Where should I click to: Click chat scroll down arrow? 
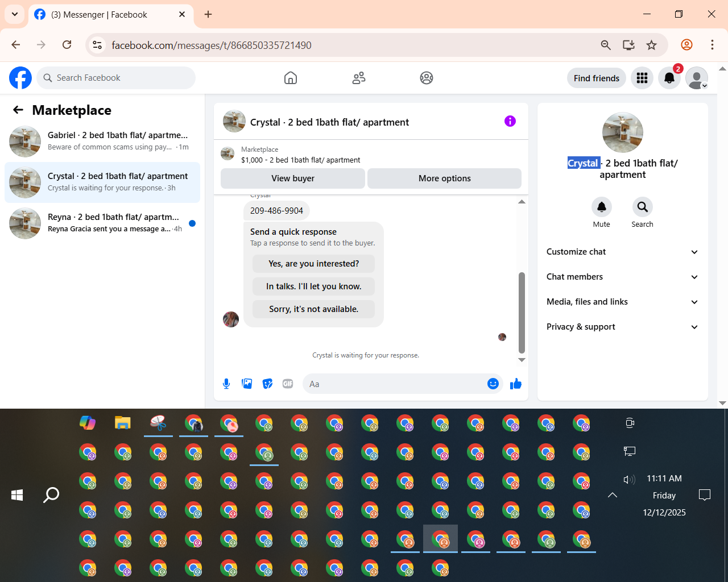point(522,360)
